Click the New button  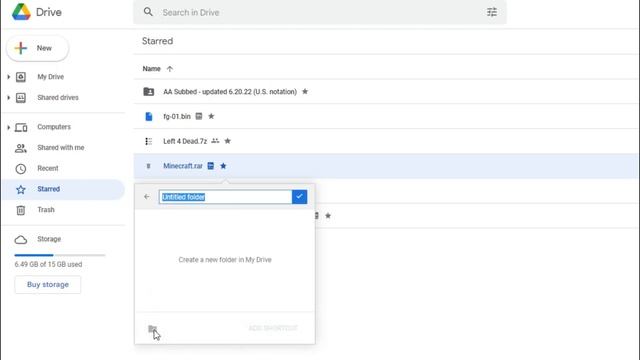click(38, 48)
